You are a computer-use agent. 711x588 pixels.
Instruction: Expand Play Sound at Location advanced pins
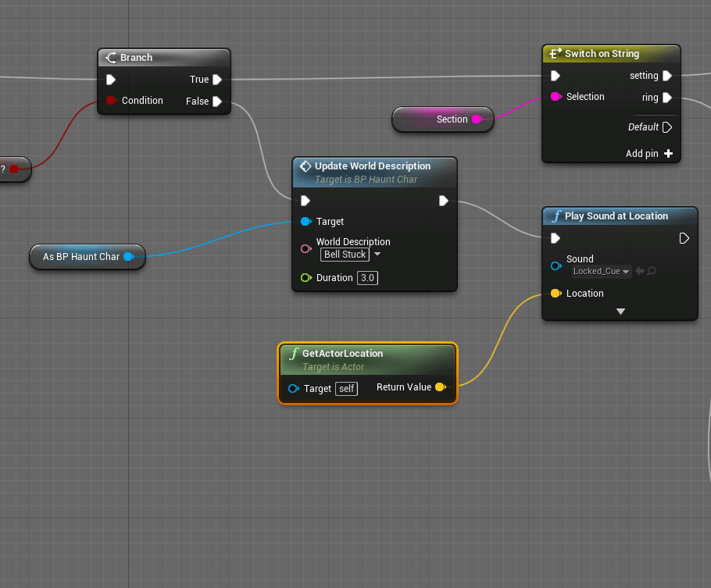click(x=620, y=311)
